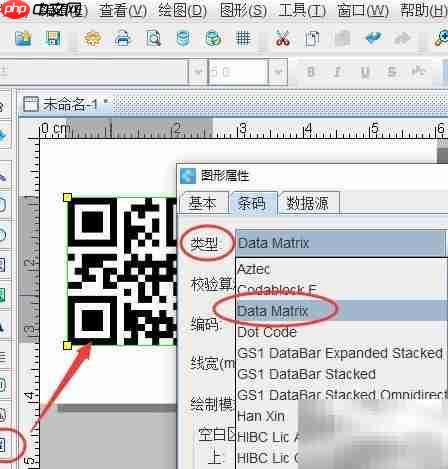Viewport: 448px width, 469px height.
Task: Choose Dot Code from the type list
Action: tap(342, 332)
